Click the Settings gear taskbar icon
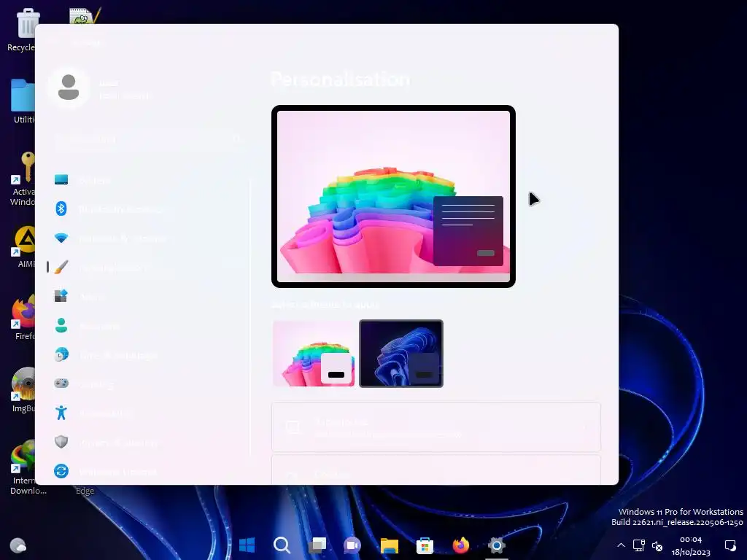This screenshot has width=747, height=560. (x=496, y=545)
